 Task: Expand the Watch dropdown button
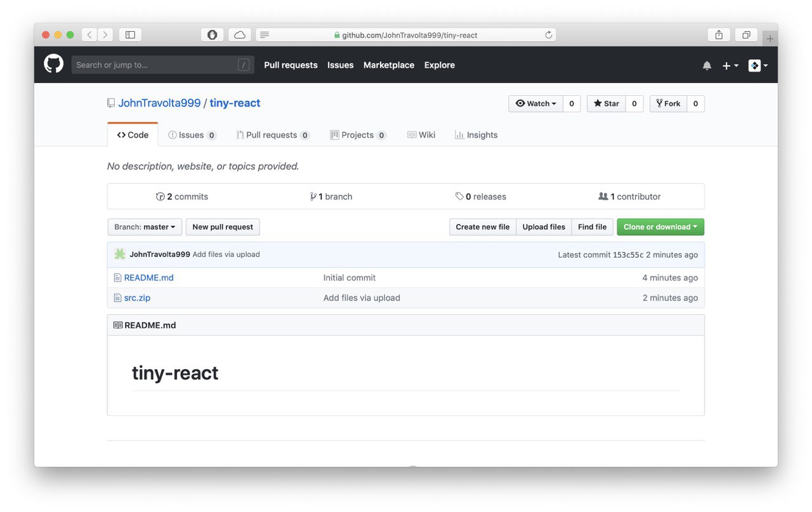[536, 103]
